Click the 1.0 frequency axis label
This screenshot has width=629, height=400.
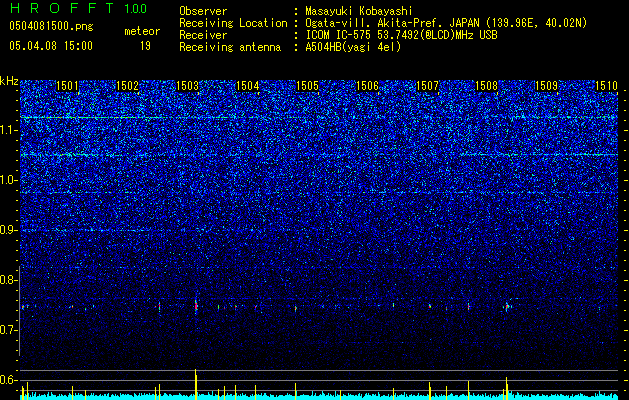(9, 180)
